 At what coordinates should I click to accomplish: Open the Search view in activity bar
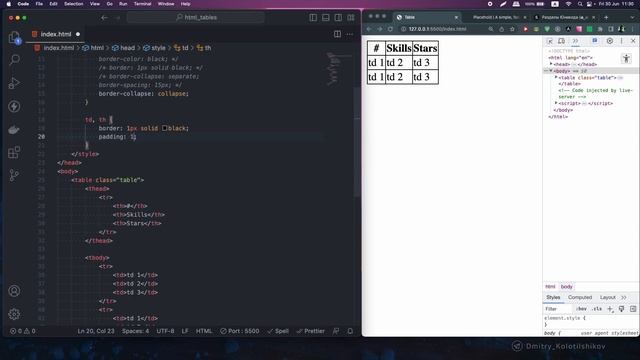click(x=14, y=60)
